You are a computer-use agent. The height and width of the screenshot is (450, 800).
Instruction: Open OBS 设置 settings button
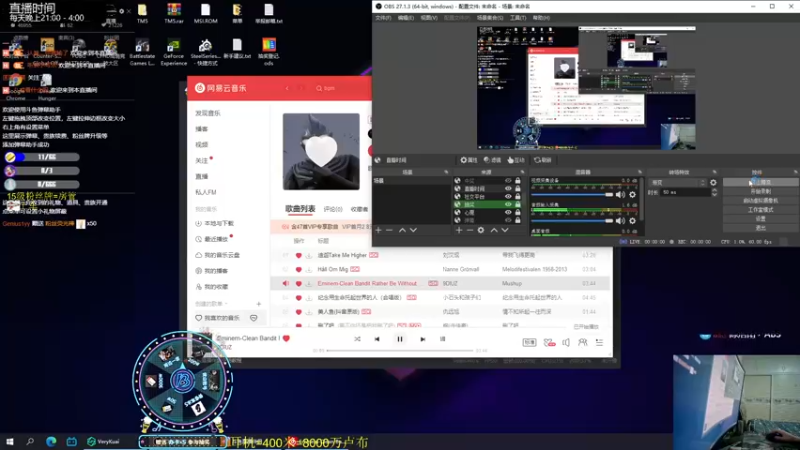point(761,219)
